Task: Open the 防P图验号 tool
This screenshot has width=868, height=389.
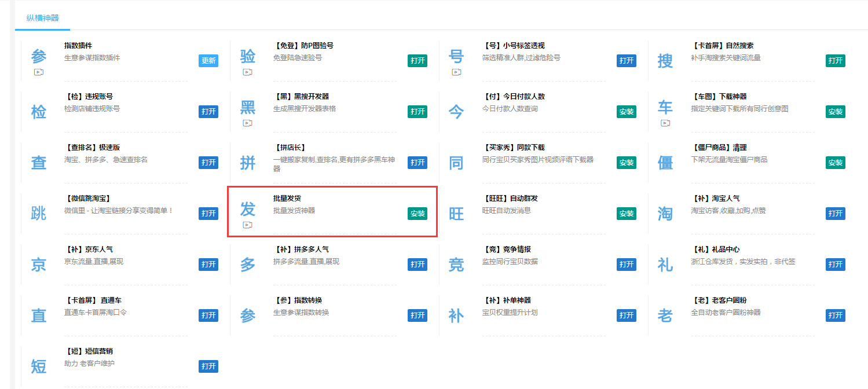Action: (417, 61)
